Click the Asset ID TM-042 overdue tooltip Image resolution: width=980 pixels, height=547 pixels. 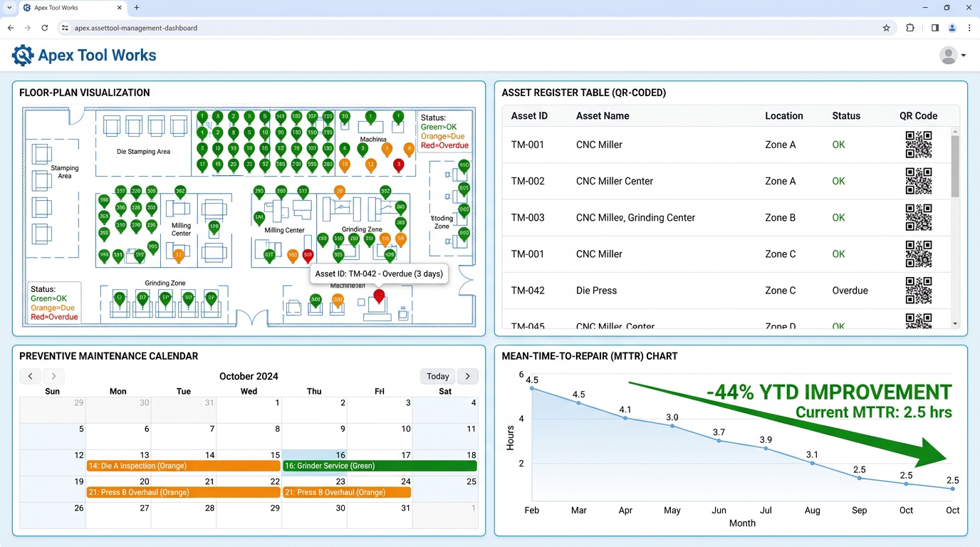click(x=379, y=273)
